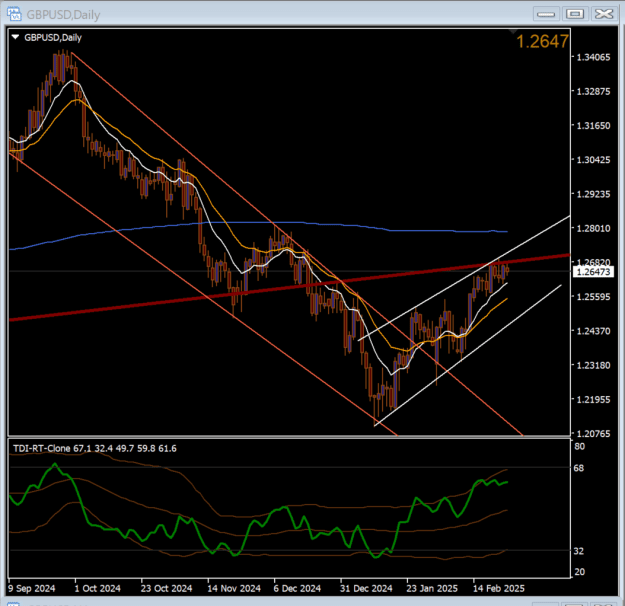The height and width of the screenshot is (606, 625).
Task: Click the 23 Jan 2025 date label
Action: click(432, 588)
